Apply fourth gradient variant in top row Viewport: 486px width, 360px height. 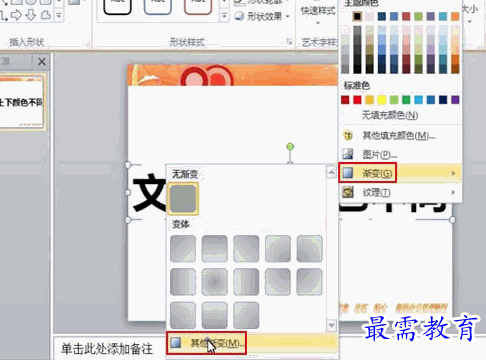[278, 249]
